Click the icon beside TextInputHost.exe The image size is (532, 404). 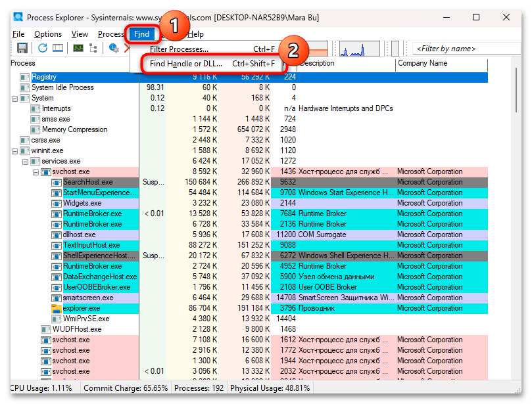click(x=57, y=246)
